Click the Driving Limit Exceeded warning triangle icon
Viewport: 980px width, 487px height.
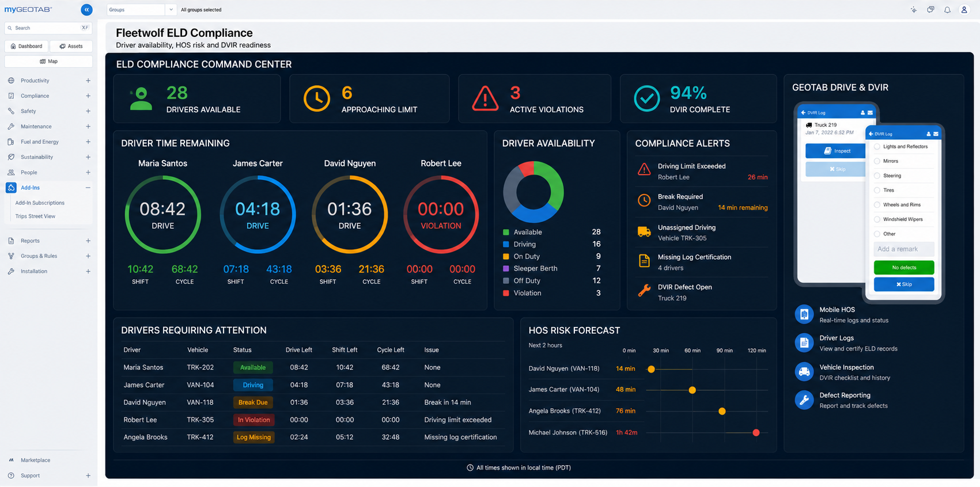644,170
